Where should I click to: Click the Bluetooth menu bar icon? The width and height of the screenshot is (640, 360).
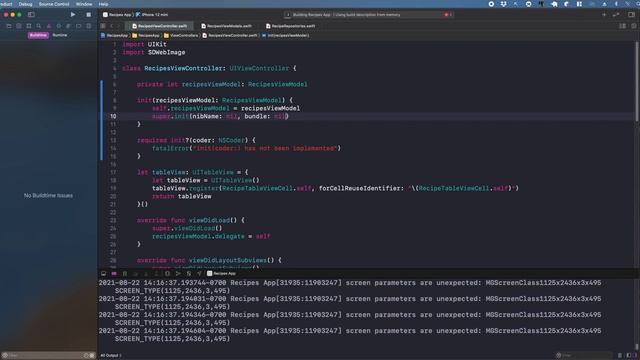point(616,4)
